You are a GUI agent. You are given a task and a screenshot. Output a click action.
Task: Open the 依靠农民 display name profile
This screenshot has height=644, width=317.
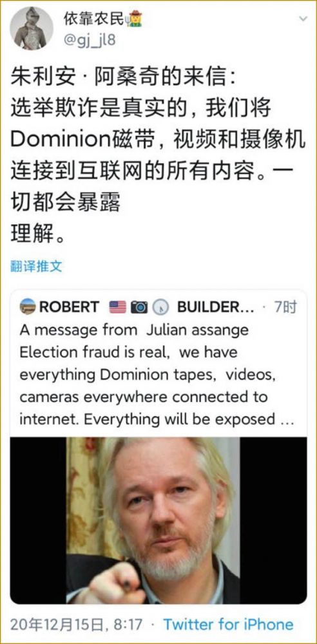coord(94,19)
